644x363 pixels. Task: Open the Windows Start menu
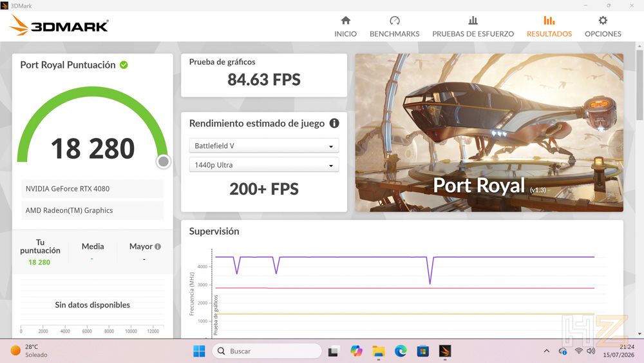click(x=199, y=351)
